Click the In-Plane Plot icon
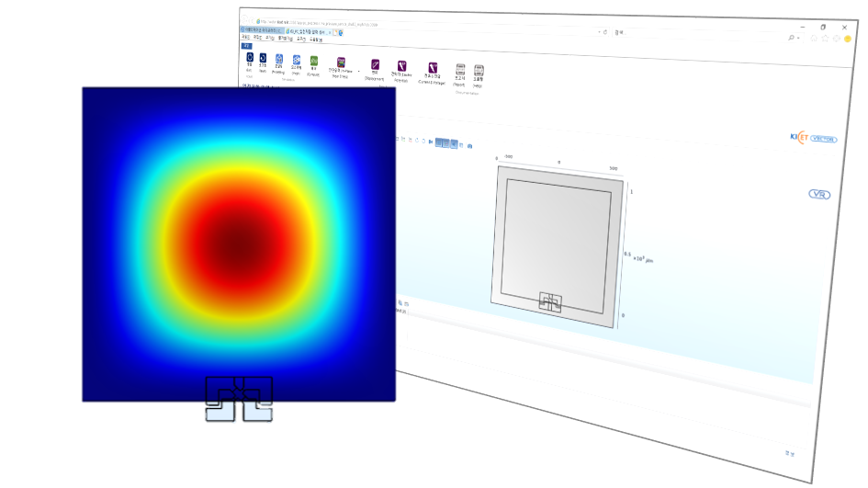The image size is (868, 488). (x=341, y=63)
